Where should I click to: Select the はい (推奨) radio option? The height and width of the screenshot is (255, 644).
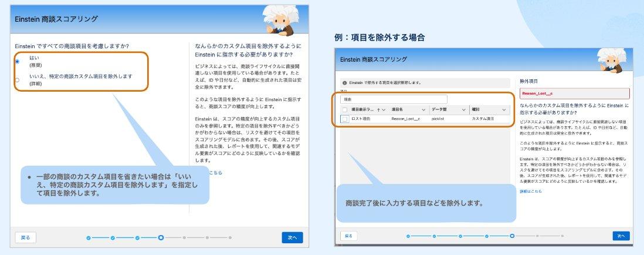(17, 62)
